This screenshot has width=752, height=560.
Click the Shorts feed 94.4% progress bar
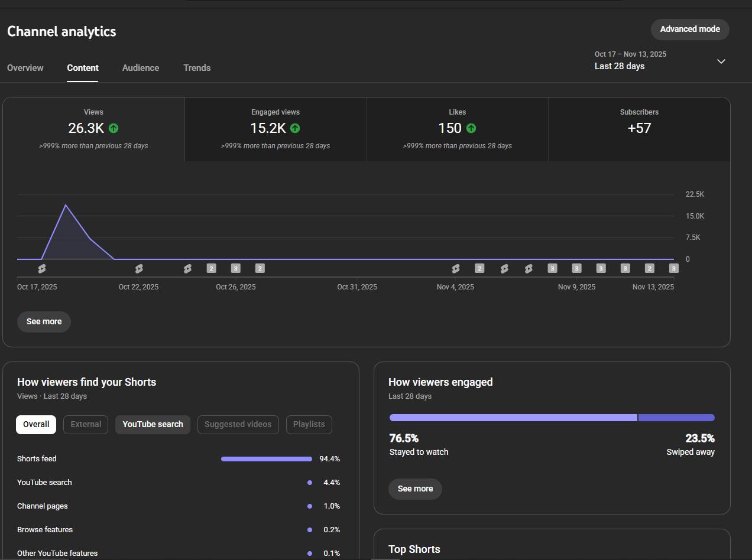click(x=267, y=459)
